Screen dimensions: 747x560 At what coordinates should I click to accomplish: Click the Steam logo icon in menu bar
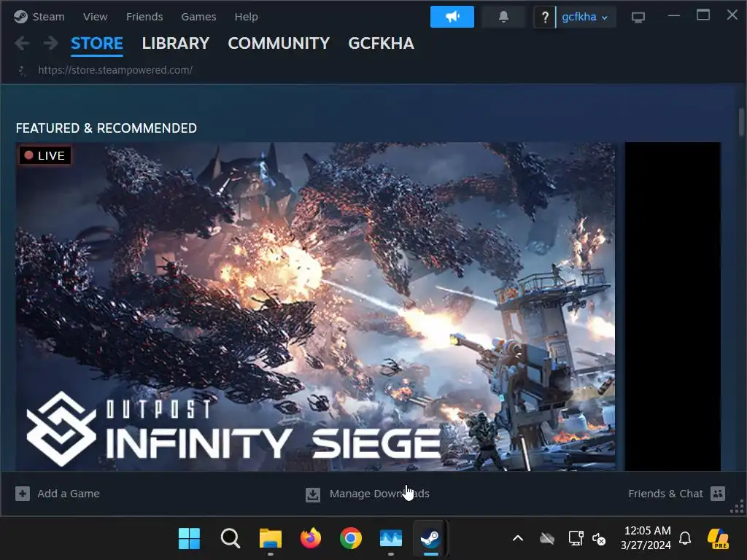(x=20, y=17)
